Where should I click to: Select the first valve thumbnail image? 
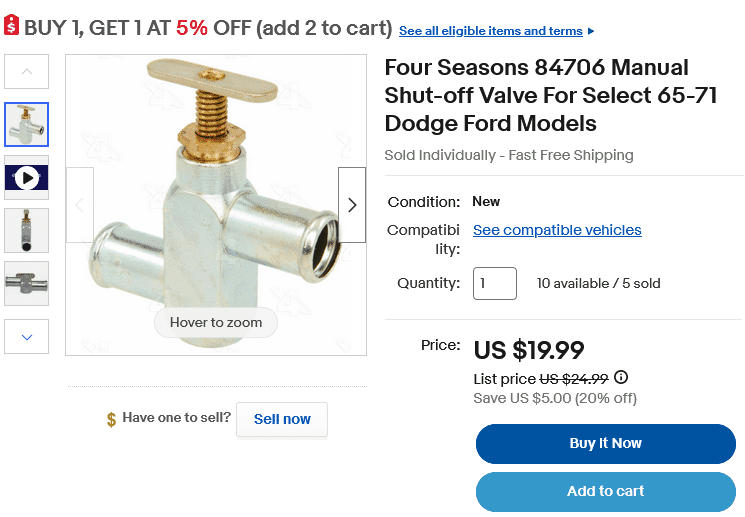tap(26, 125)
